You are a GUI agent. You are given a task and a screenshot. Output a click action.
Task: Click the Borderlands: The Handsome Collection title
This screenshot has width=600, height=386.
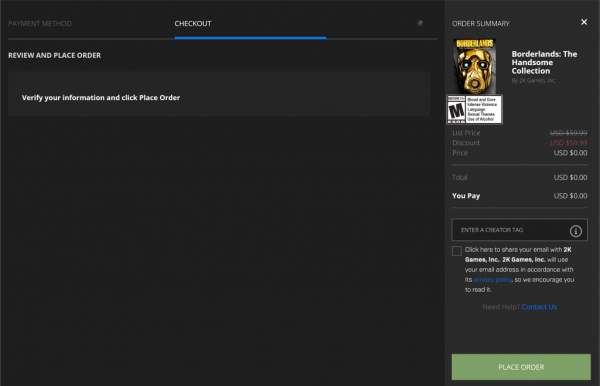tap(544, 62)
